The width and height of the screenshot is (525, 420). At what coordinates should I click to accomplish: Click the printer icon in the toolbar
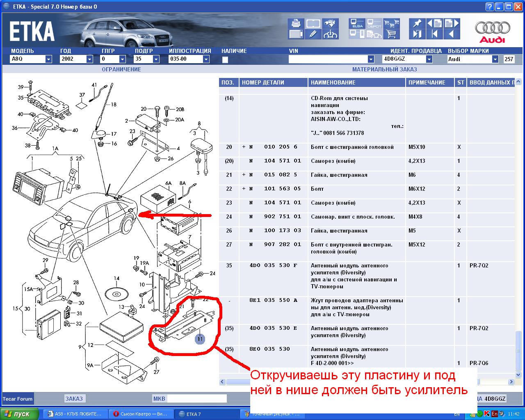pos(296,24)
